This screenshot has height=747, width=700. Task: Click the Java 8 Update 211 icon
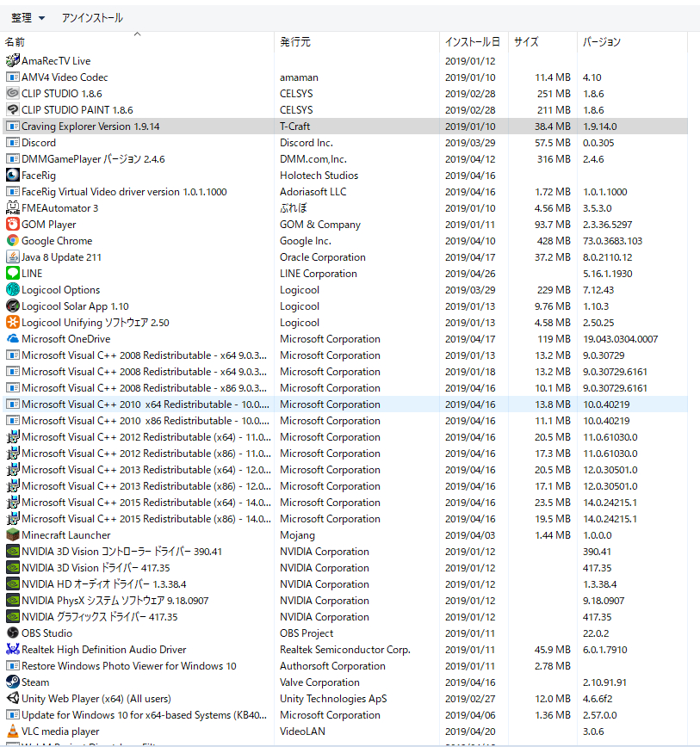(x=12, y=256)
